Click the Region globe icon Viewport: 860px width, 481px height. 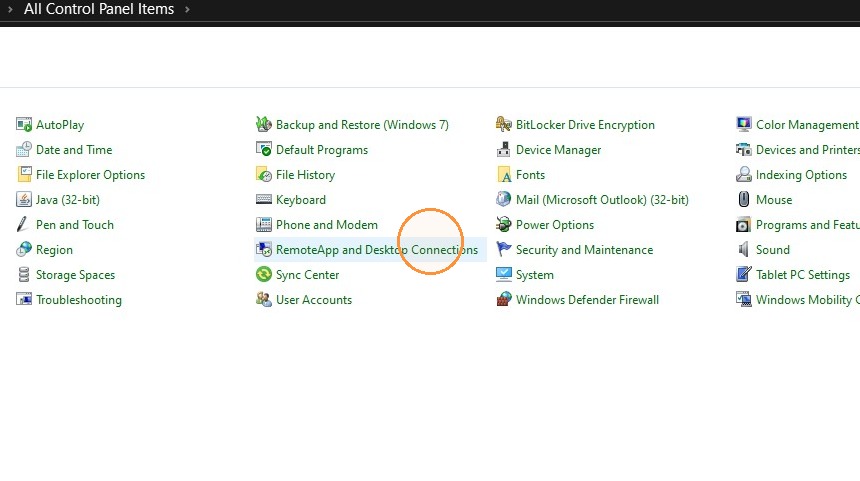click(24, 250)
